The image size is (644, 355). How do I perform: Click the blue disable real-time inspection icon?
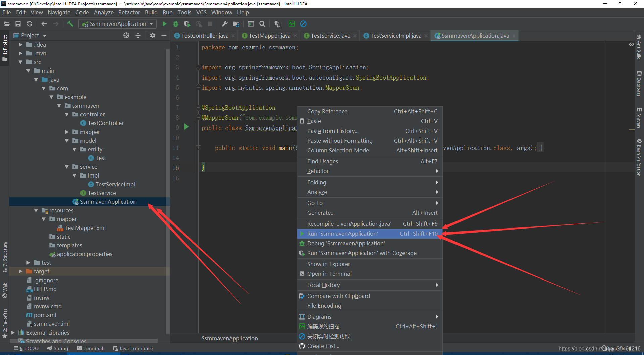[x=303, y=24]
